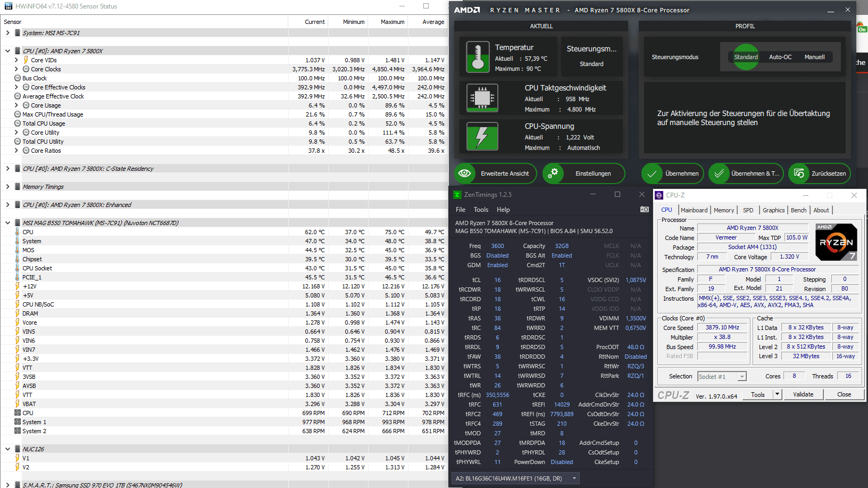Screen dimensions: 868x488
Task: Click the Bus Clock sensor icon
Action: pyautogui.click(x=18, y=78)
